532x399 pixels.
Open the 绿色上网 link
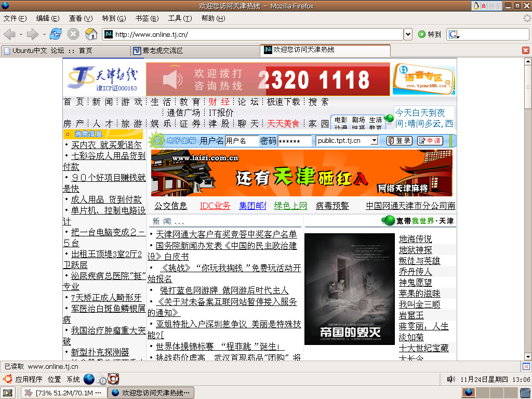click(291, 206)
